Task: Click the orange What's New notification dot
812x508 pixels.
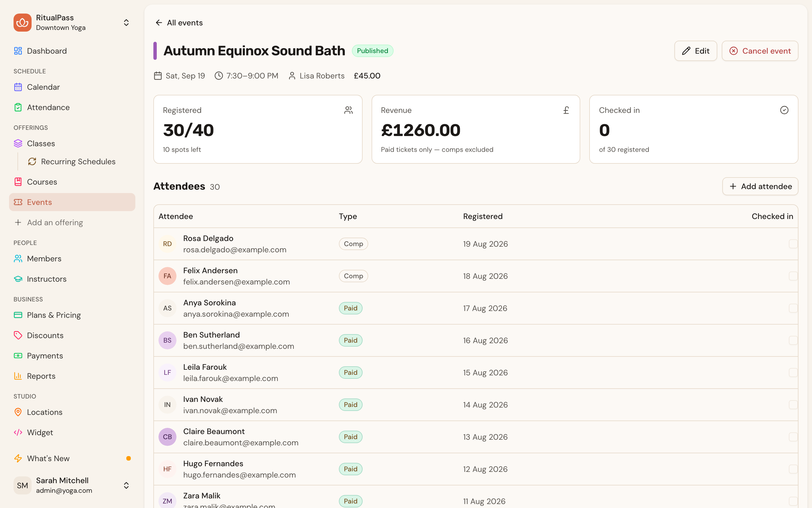Action: 129,458
